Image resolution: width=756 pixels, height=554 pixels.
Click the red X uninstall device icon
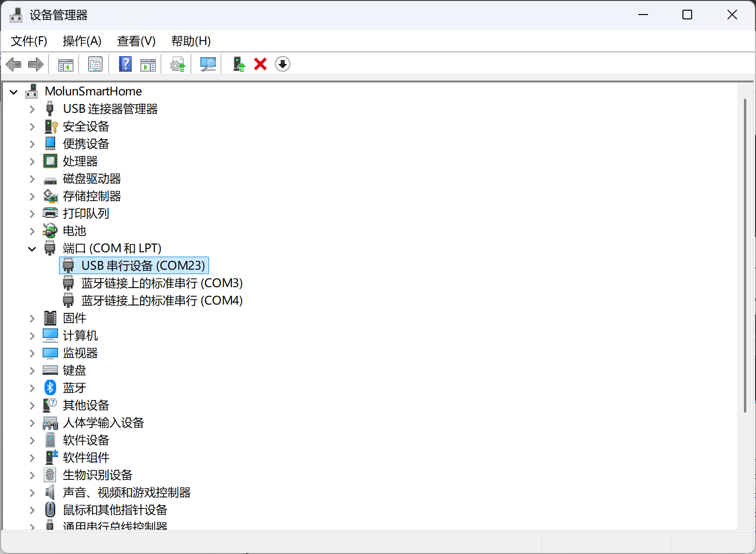(x=260, y=64)
